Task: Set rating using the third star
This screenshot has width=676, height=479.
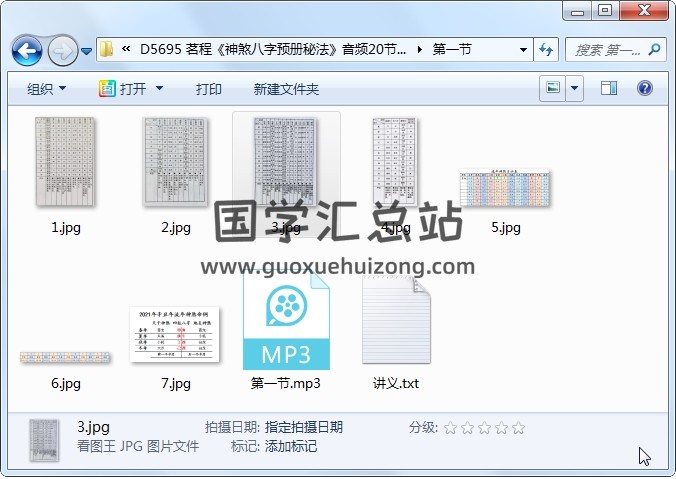Action: (x=484, y=428)
